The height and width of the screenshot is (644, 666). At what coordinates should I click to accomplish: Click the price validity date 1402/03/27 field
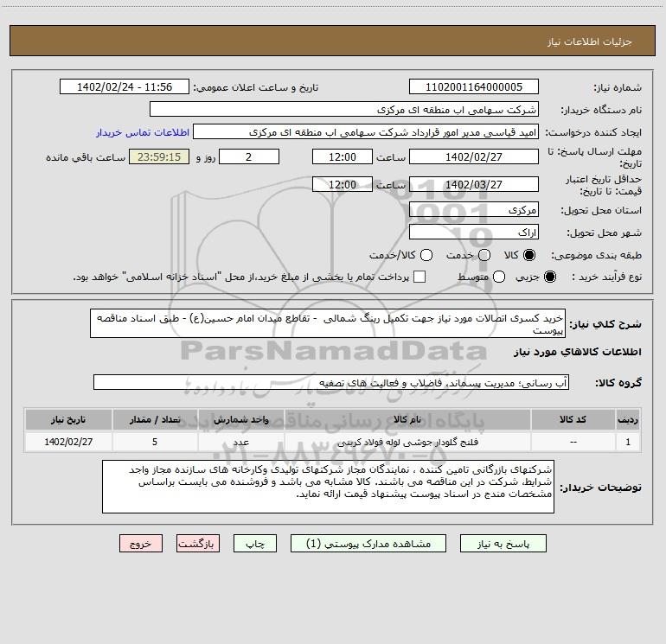point(474,184)
